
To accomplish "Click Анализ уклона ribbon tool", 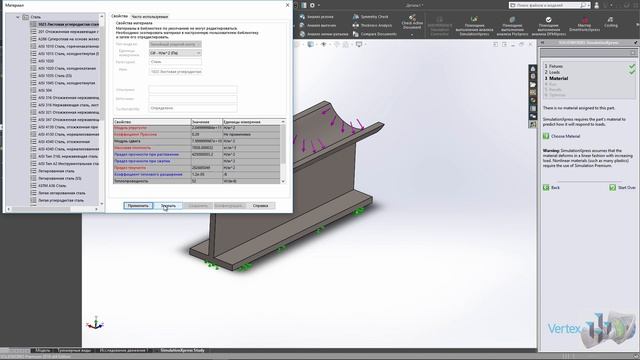I will coord(317,17).
